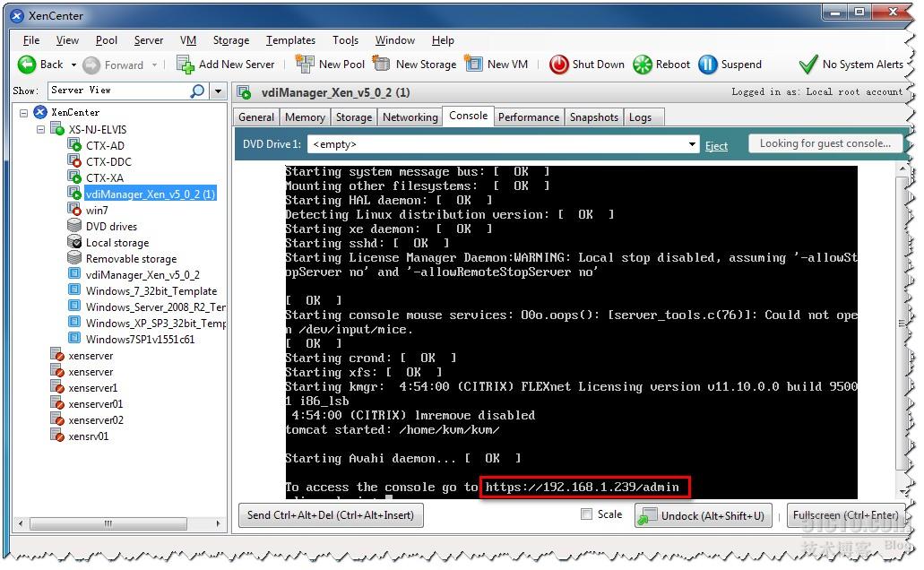
Task: Open the Back history dropdown arrow
Action: click(x=73, y=65)
